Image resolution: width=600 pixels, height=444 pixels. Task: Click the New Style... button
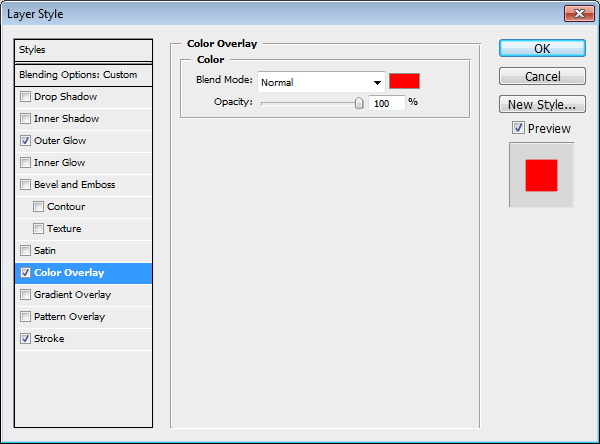pyautogui.click(x=542, y=104)
